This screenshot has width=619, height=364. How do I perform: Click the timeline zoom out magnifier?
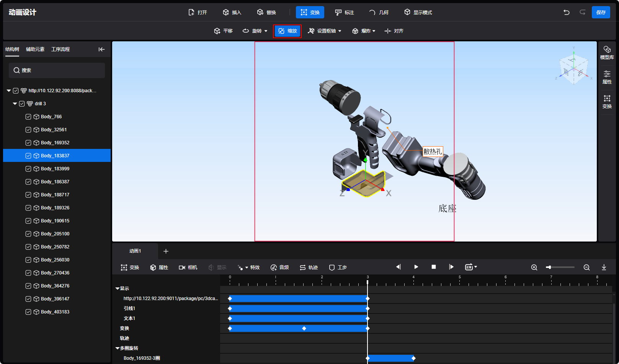coord(586,267)
